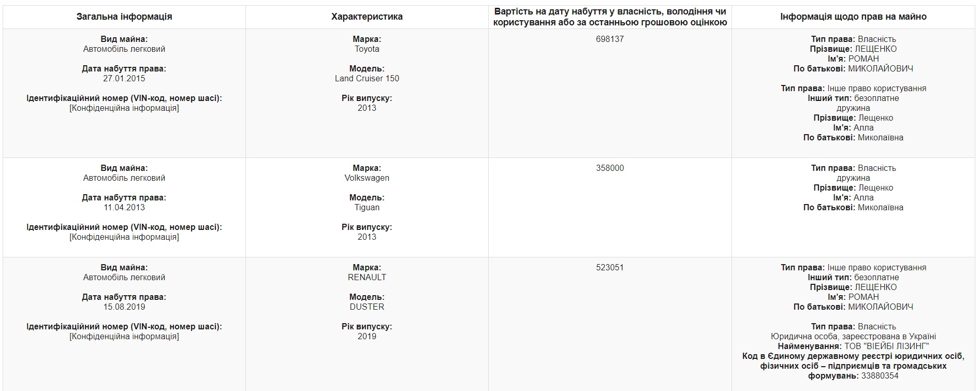Click the company name ТОВ "ВІЕЙБІ ЛІЗИНГ"
Image resolution: width=980 pixels, height=391 pixels.
pos(887,346)
